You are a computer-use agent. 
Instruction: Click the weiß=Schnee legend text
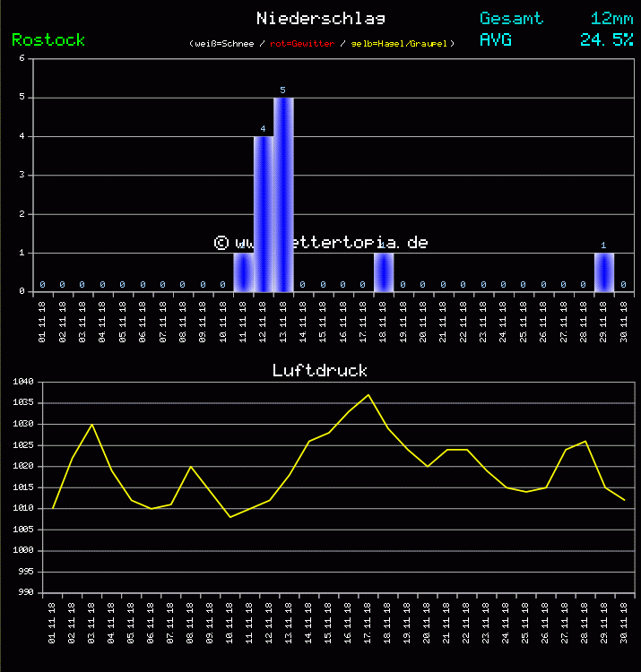coord(224,43)
